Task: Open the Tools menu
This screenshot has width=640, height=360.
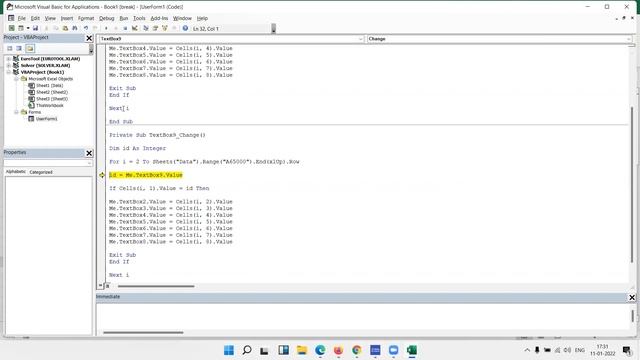Action: 139,18
